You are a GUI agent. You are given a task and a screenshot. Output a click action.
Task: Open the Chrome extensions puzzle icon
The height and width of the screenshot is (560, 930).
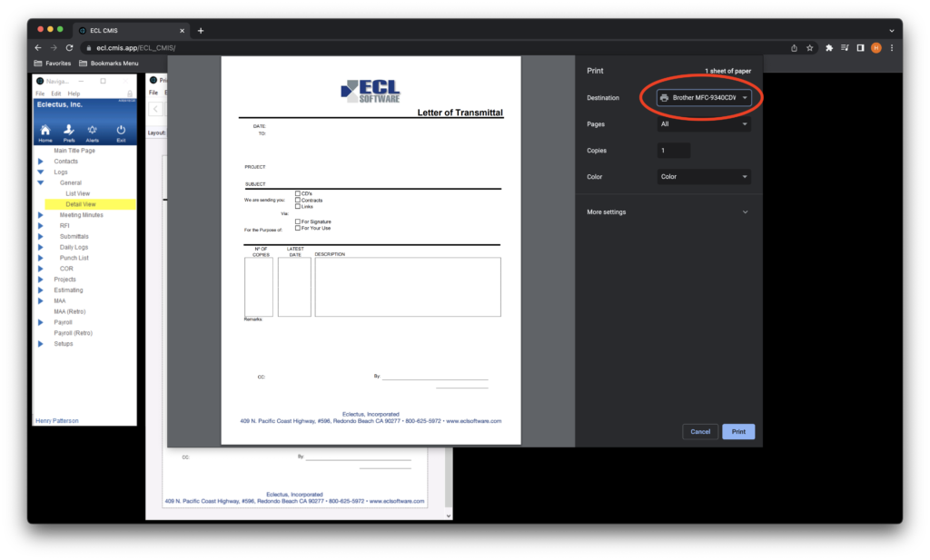coord(829,48)
